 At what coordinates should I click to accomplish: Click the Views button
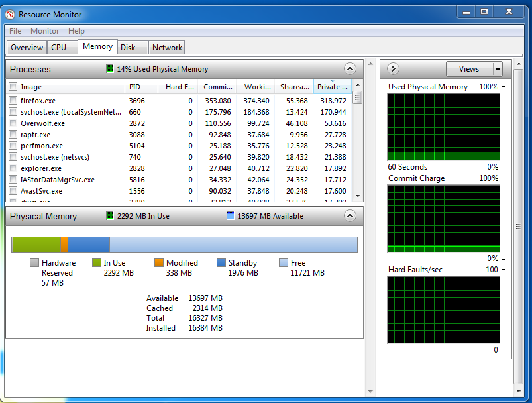469,69
